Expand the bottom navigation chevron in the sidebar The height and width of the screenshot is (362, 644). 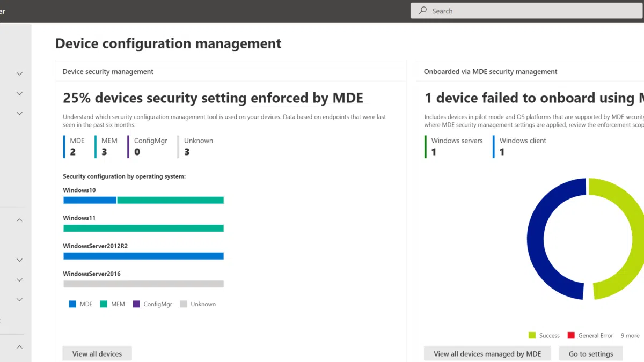point(19,346)
